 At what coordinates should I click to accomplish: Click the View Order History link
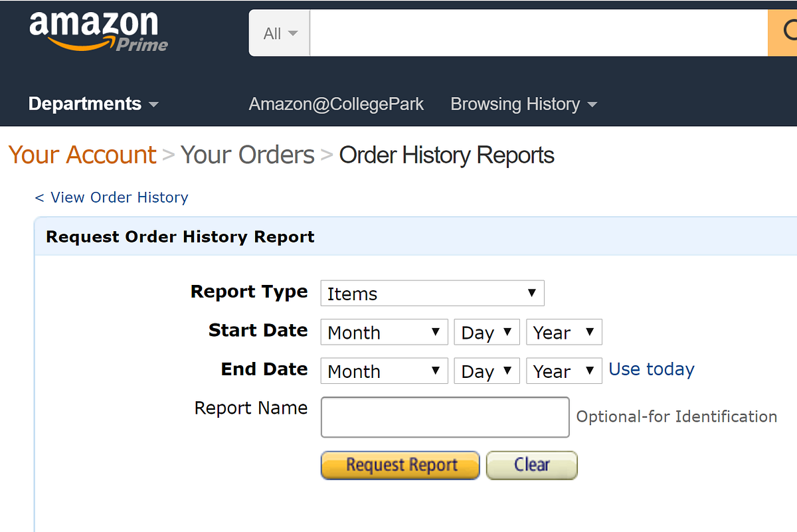[112, 197]
